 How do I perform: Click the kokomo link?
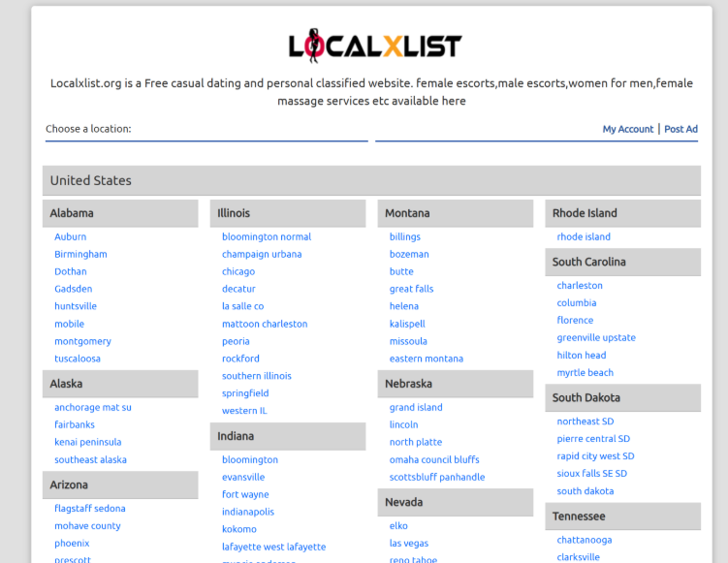coord(239,529)
